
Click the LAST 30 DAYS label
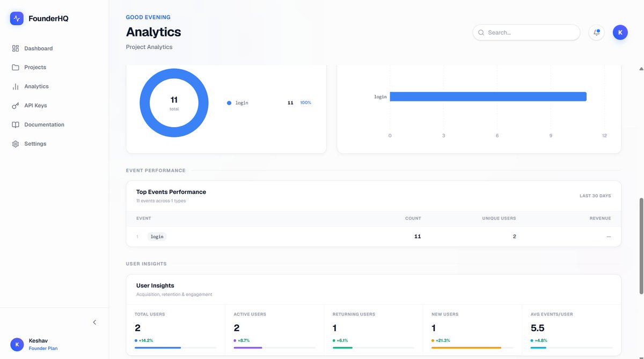click(595, 196)
